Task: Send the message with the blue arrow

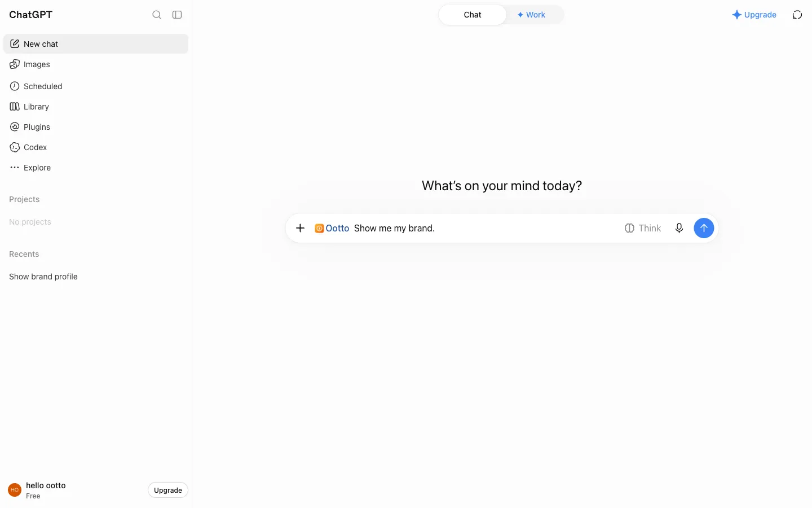Action: (704, 228)
